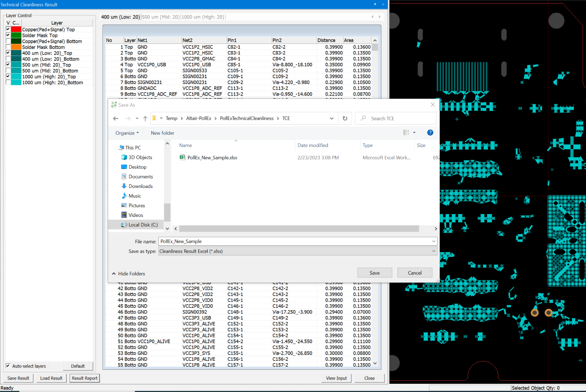Click the red Copper Top color swatch
586x392 pixels.
pos(16,29)
